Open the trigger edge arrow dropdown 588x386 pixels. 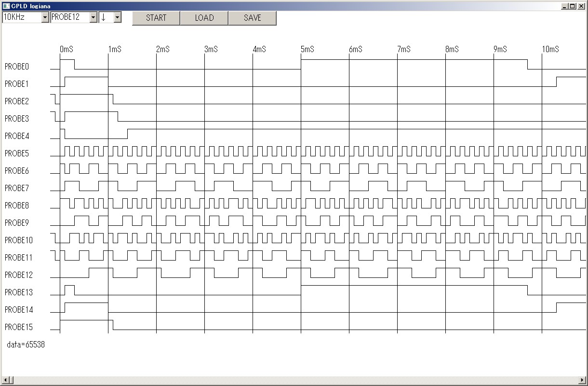(117, 17)
